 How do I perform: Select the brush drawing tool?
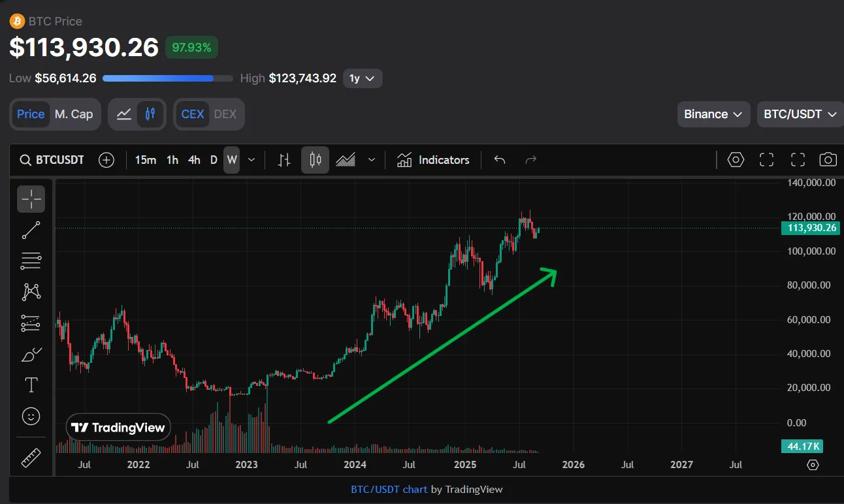click(31, 354)
